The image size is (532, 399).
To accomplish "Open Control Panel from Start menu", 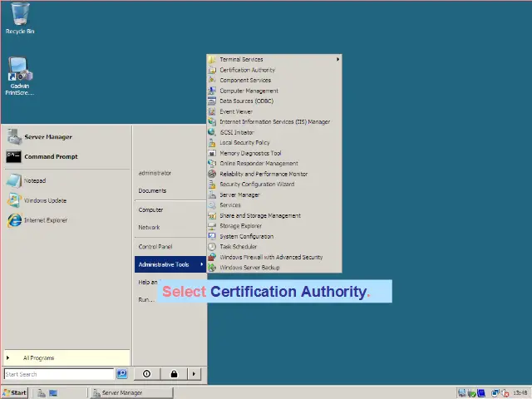I will click(x=155, y=247).
